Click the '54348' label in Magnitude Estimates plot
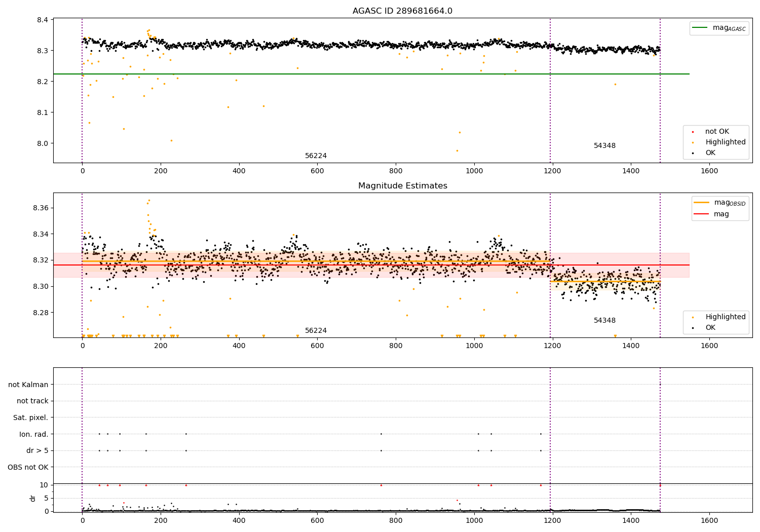760x532 pixels. [604, 321]
